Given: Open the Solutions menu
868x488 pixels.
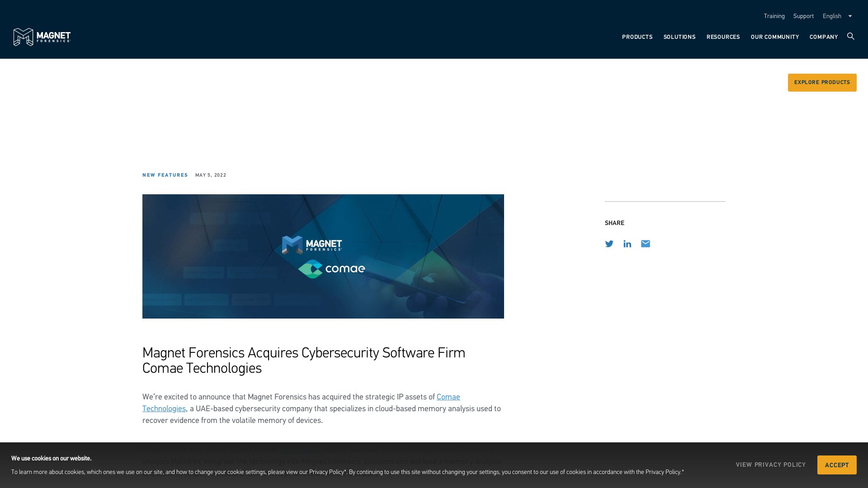Looking at the screenshot, I should [679, 37].
